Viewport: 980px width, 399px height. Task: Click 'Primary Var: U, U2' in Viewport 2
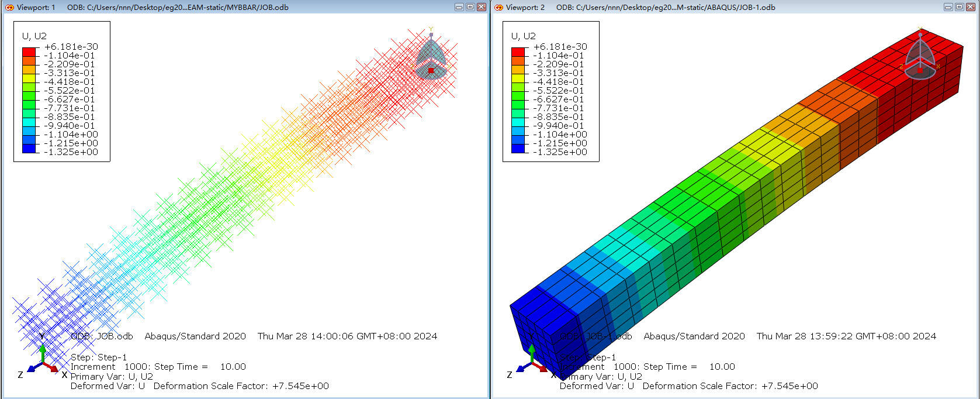(x=601, y=377)
